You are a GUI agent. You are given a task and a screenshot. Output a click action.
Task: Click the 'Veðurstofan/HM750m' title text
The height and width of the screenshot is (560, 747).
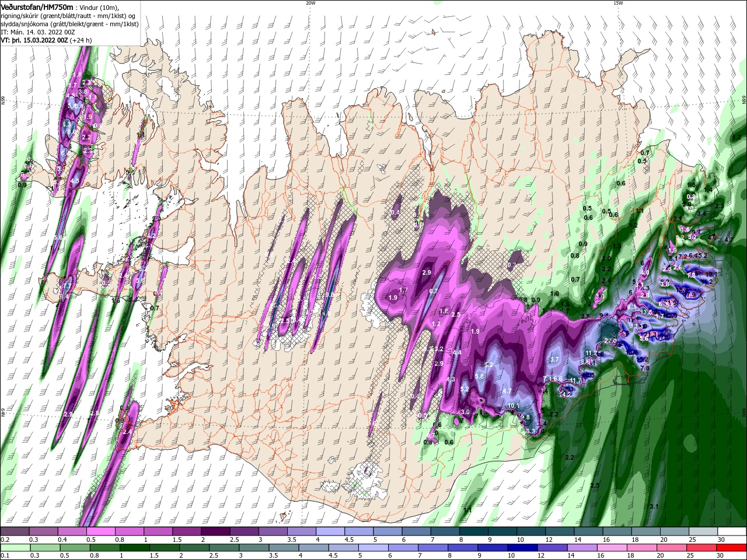[x=37, y=7]
